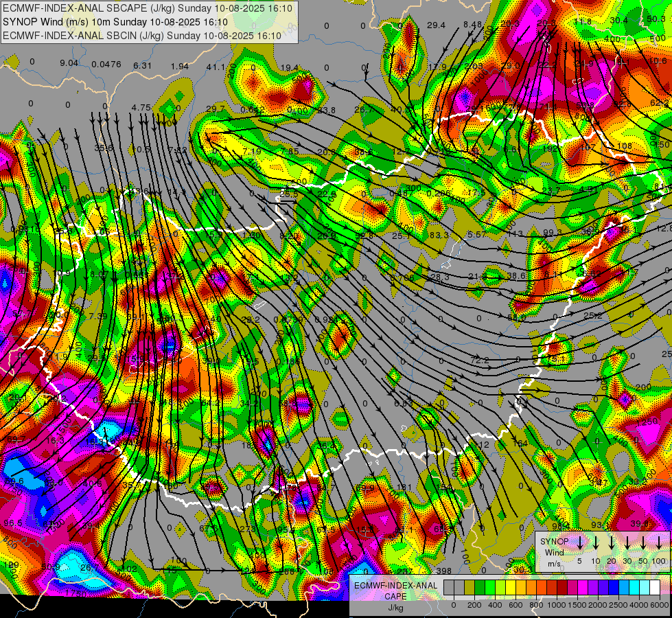
Task: Click the '29.4' value on the map
Action: pyautogui.click(x=436, y=25)
